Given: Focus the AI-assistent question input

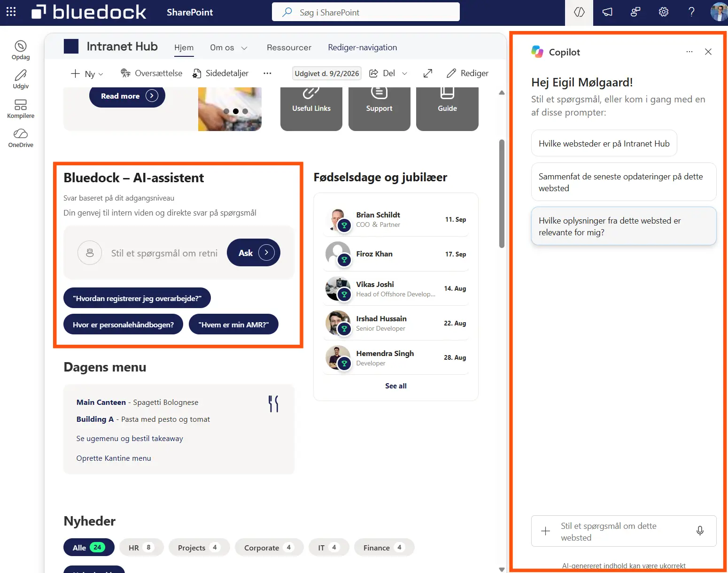Looking at the screenshot, I should point(164,253).
